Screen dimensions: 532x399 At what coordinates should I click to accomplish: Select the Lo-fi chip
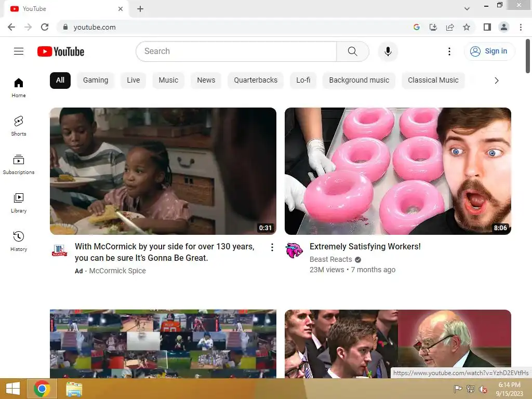[x=303, y=81]
